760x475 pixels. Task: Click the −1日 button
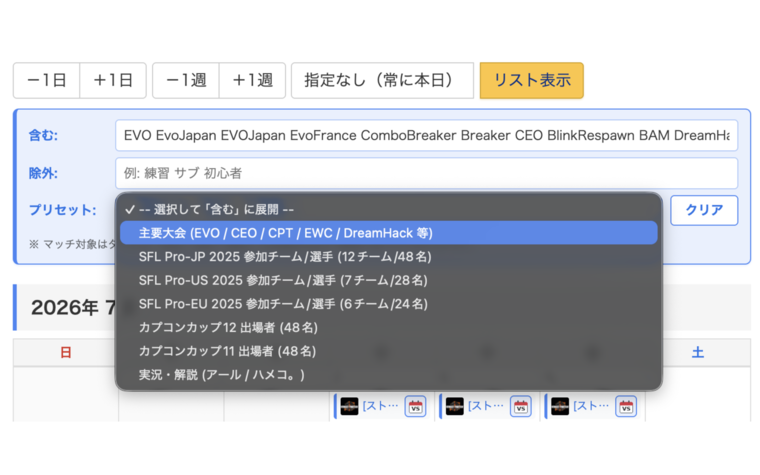tap(47, 80)
